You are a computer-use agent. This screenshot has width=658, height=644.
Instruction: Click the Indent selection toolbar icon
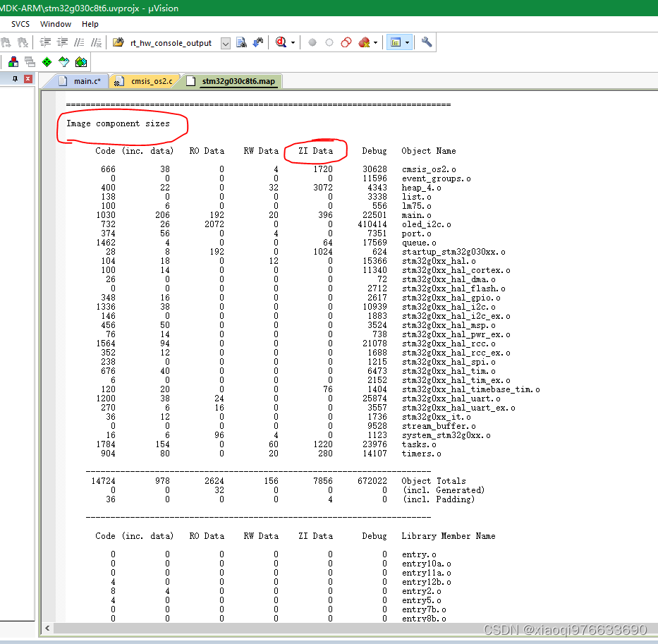coord(45,42)
